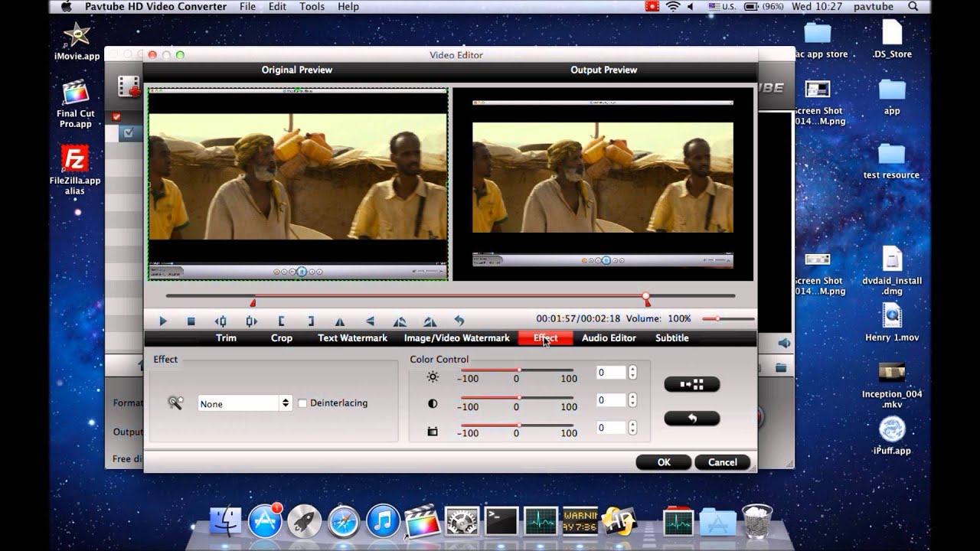
Task: Click the trim start marker on timeline
Action: click(x=253, y=302)
